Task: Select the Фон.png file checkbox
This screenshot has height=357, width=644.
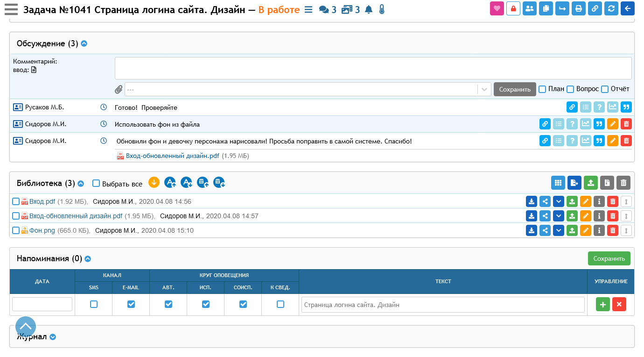Action: [16, 230]
